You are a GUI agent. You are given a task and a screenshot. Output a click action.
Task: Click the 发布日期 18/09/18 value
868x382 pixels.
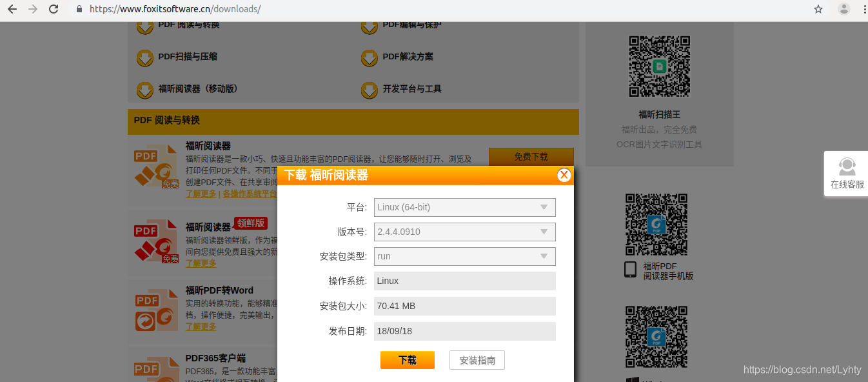pyautogui.click(x=464, y=331)
